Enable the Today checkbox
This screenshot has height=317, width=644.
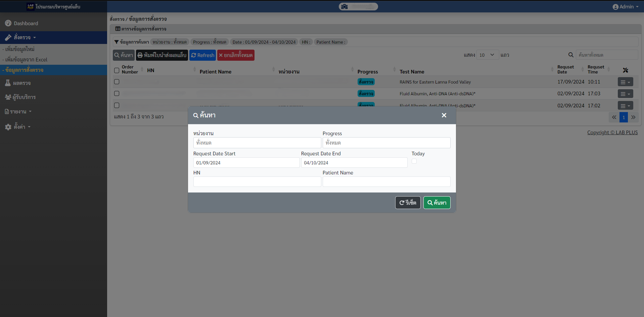414,161
